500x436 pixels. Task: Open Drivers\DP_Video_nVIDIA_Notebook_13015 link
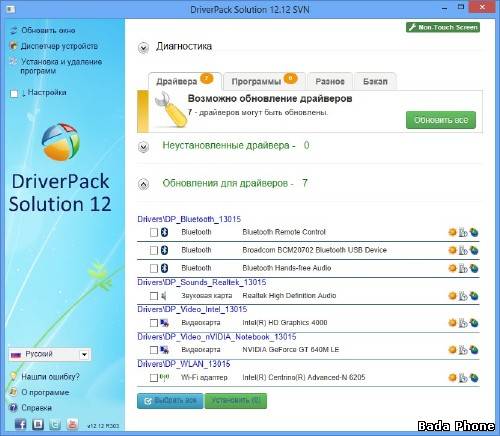click(x=217, y=337)
